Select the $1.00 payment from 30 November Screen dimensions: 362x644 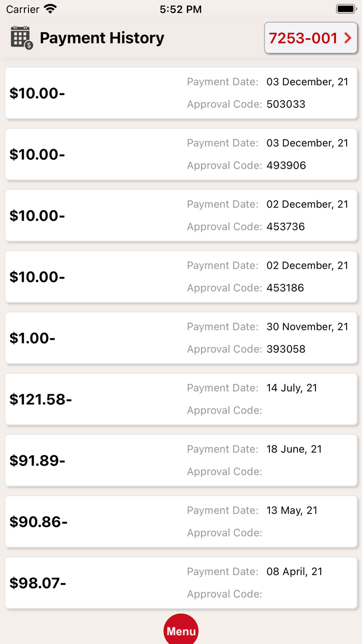point(180,338)
